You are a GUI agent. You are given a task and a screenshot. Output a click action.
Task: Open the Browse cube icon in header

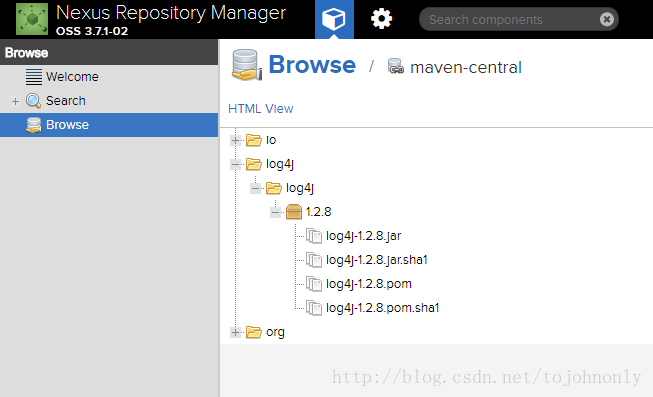(x=334, y=19)
